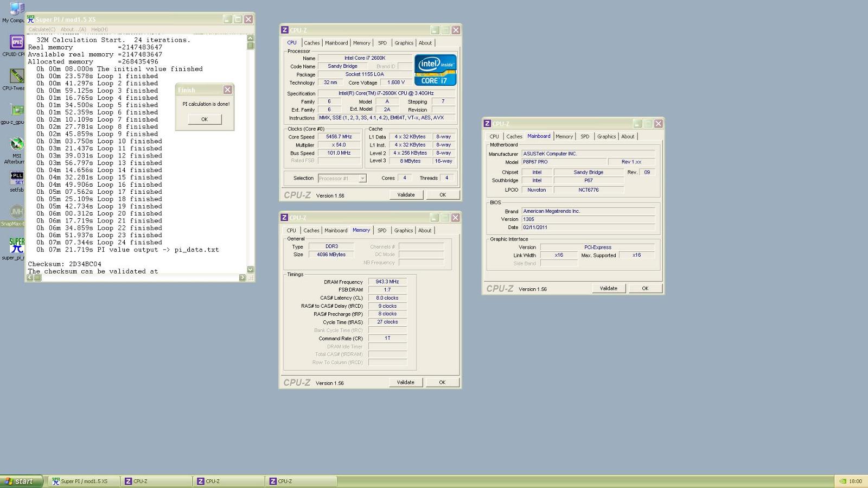Switch to Caches tab in top CPU-Z window
Image resolution: width=868 pixels, height=488 pixels.
(x=311, y=43)
